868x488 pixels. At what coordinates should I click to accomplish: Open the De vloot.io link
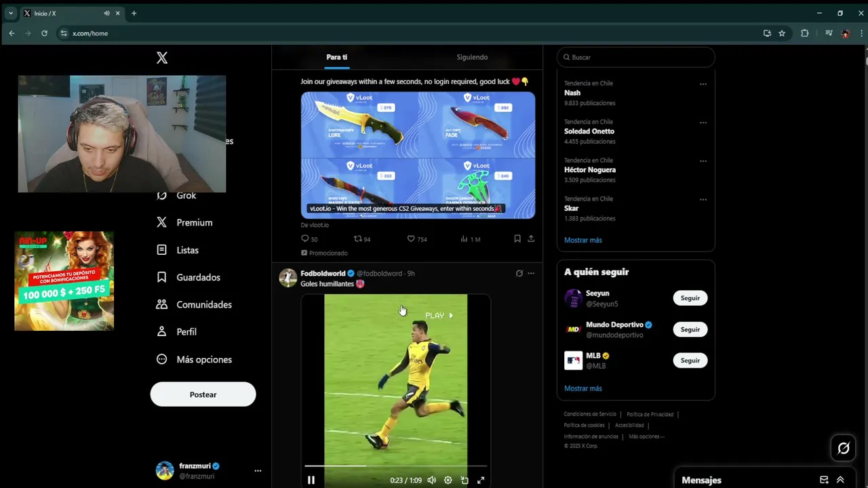coord(315,225)
